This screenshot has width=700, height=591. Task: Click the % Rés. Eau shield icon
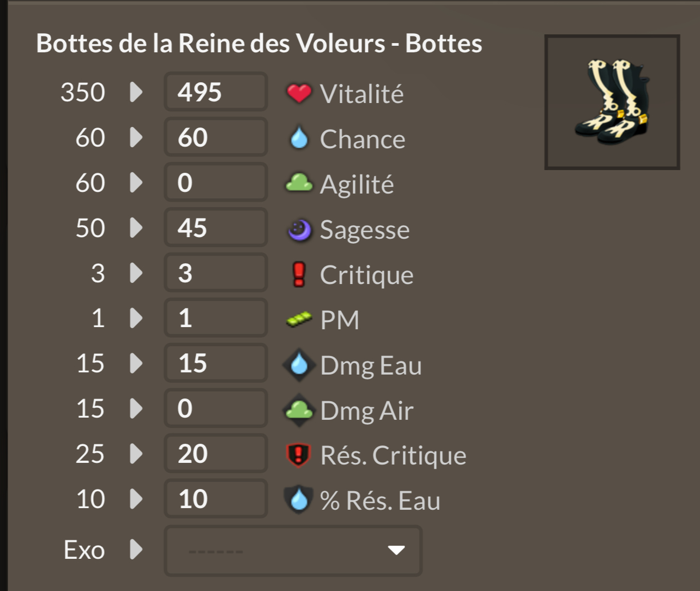[x=299, y=500]
